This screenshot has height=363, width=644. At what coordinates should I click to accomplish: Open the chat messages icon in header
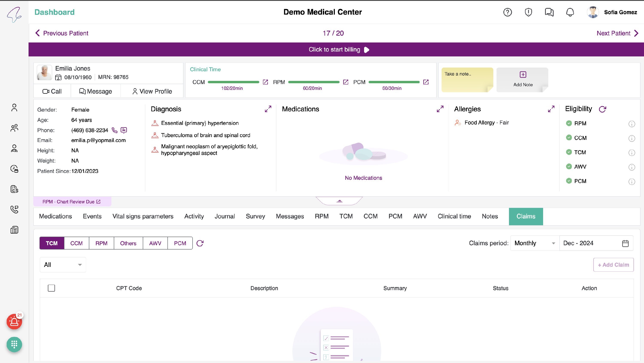549,12
